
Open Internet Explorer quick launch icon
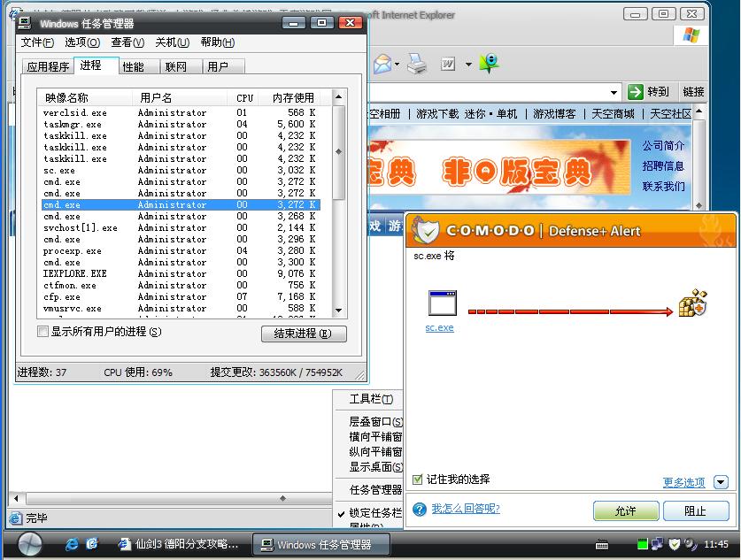[73, 544]
